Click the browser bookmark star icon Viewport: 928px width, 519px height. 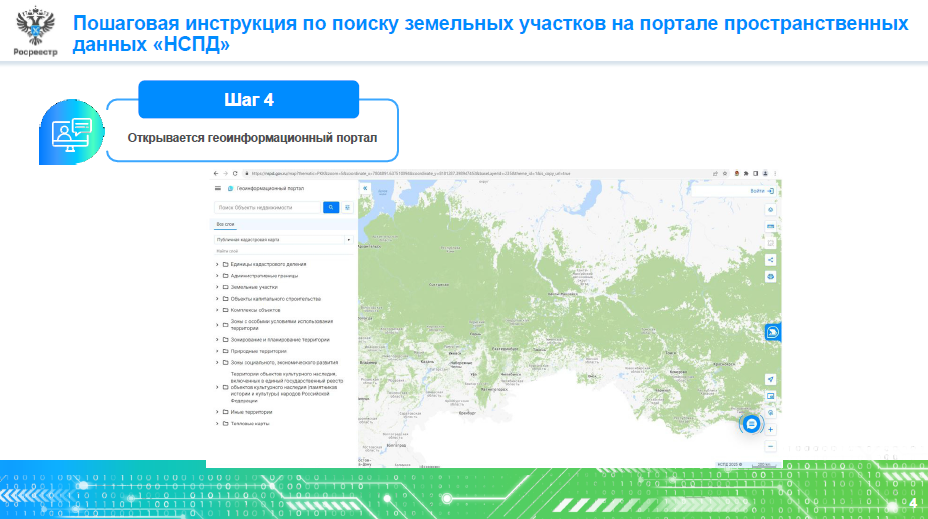point(724,173)
